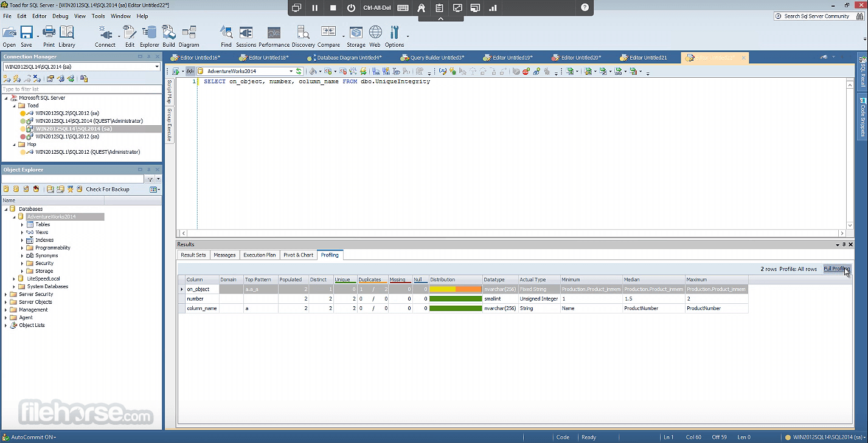The image size is (868, 443).
Task: Open the AdventureWorks2014 database dropdown in editor toolbar
Action: 291,71
